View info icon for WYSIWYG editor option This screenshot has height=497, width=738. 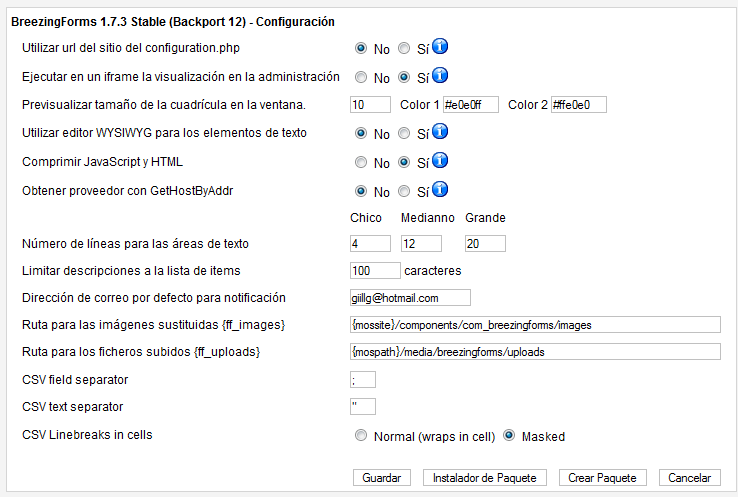pyautogui.click(x=440, y=131)
